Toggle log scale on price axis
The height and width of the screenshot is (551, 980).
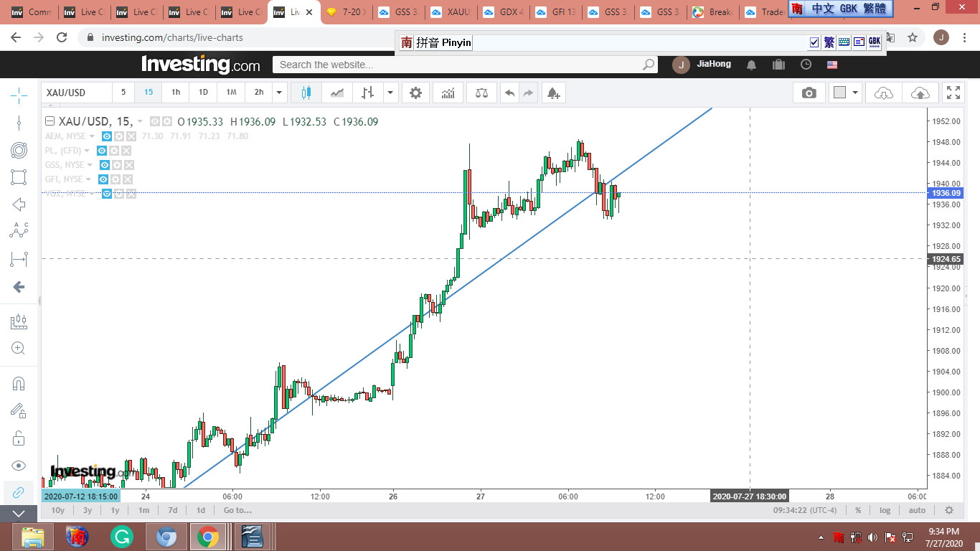885,510
